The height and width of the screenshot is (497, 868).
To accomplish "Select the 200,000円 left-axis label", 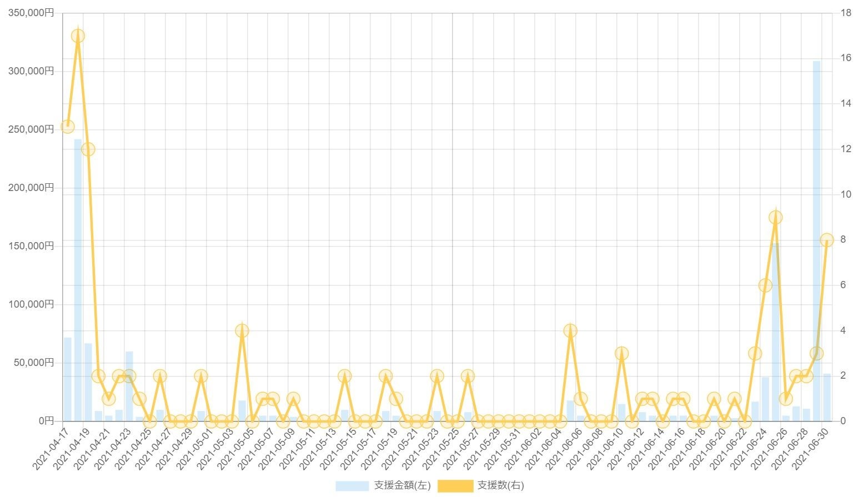I will pos(31,188).
